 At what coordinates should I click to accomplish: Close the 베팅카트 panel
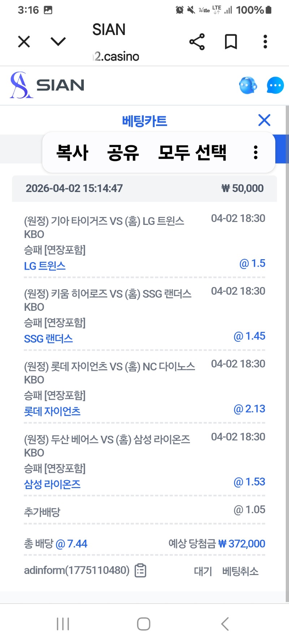pos(264,120)
